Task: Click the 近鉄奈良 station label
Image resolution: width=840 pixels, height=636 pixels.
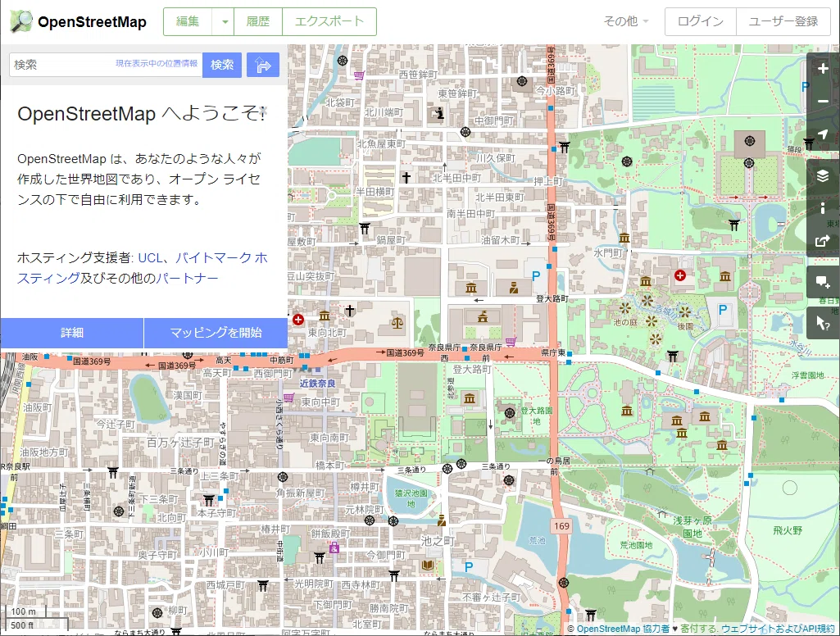Action: [x=317, y=383]
